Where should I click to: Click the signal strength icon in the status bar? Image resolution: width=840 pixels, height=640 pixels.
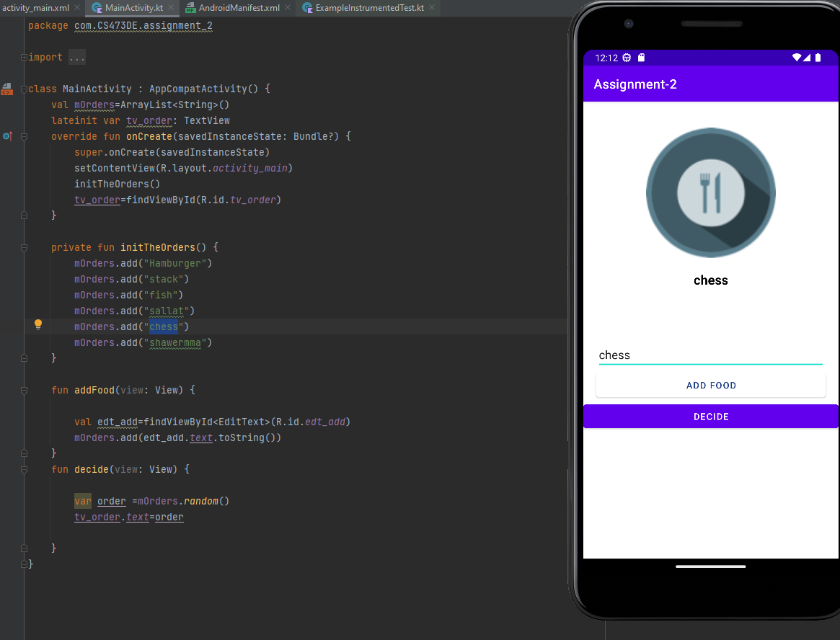(x=807, y=57)
